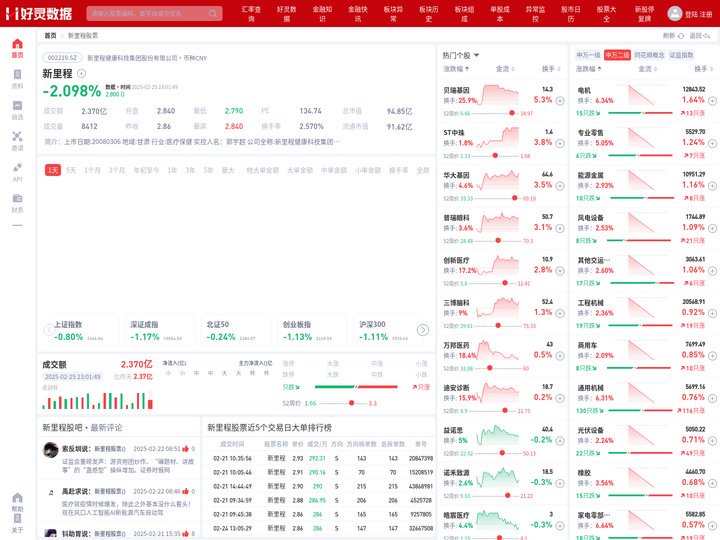Go to 首页 in the breadcrumb
The height and width of the screenshot is (540, 720).
(x=50, y=35)
